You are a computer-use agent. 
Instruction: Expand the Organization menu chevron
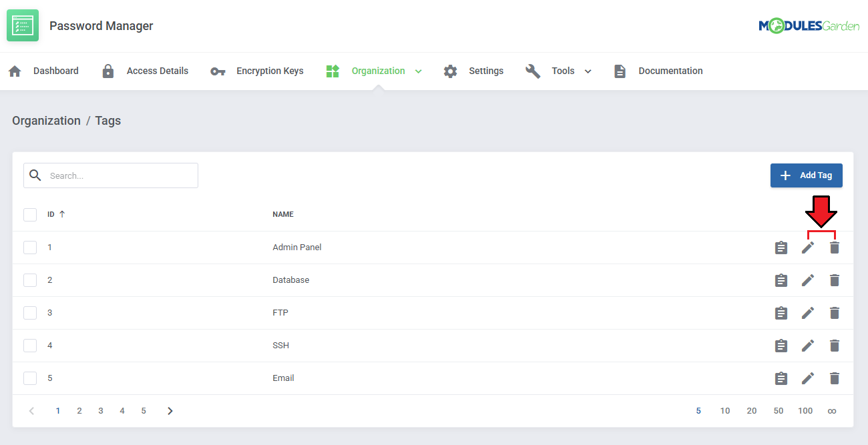pos(419,71)
